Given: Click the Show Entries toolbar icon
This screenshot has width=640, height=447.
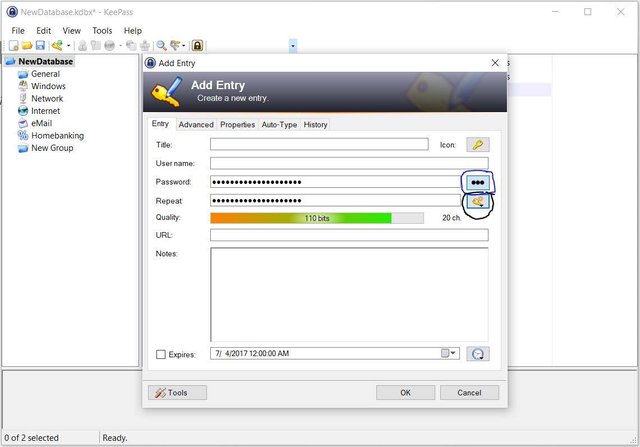Looking at the screenshot, I should click(175, 45).
